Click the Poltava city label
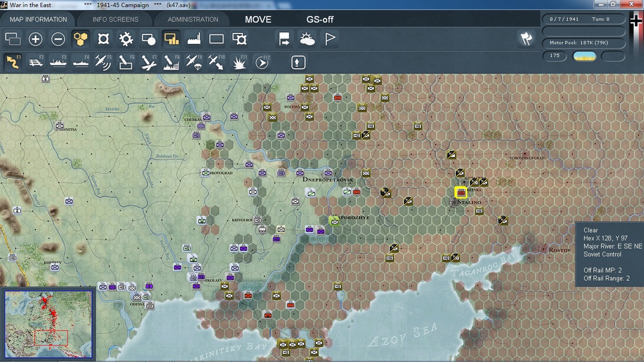 click(292, 107)
